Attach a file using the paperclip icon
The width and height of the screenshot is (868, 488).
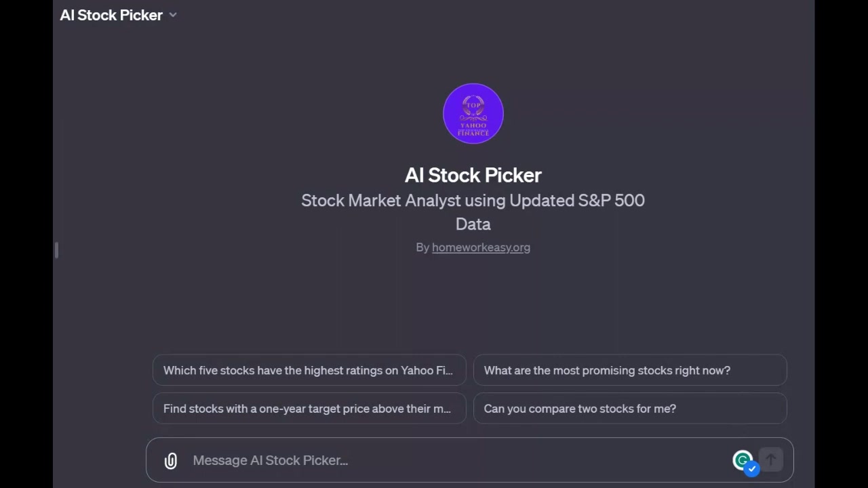click(x=170, y=460)
